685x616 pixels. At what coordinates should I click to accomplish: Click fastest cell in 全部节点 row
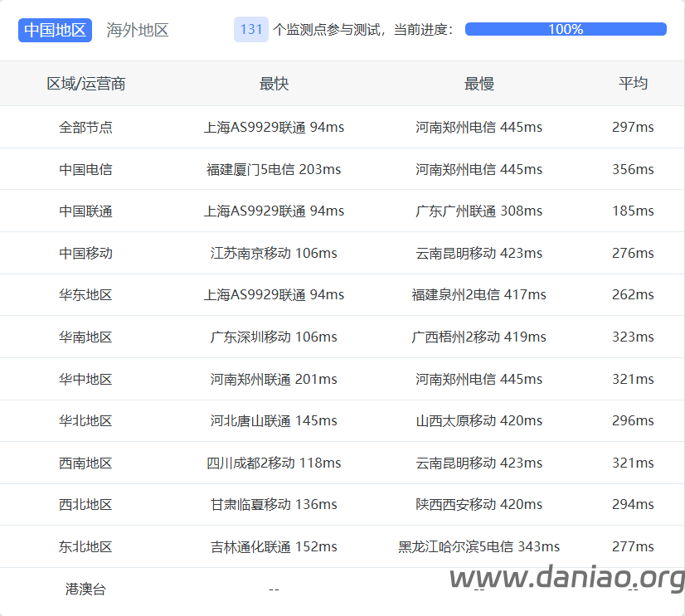pos(274,127)
